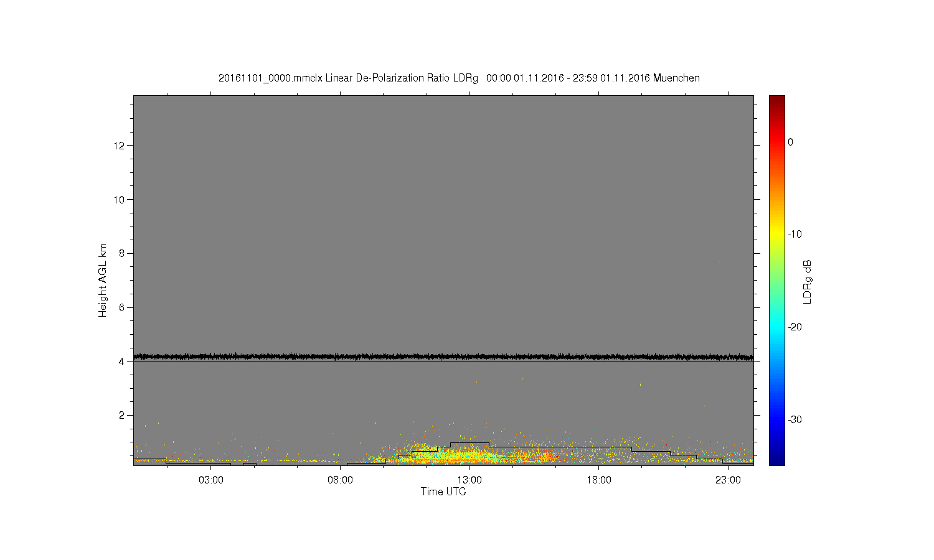This screenshot has height=560, width=934.
Task: Click the height tick label 6
Action: [x=122, y=307]
